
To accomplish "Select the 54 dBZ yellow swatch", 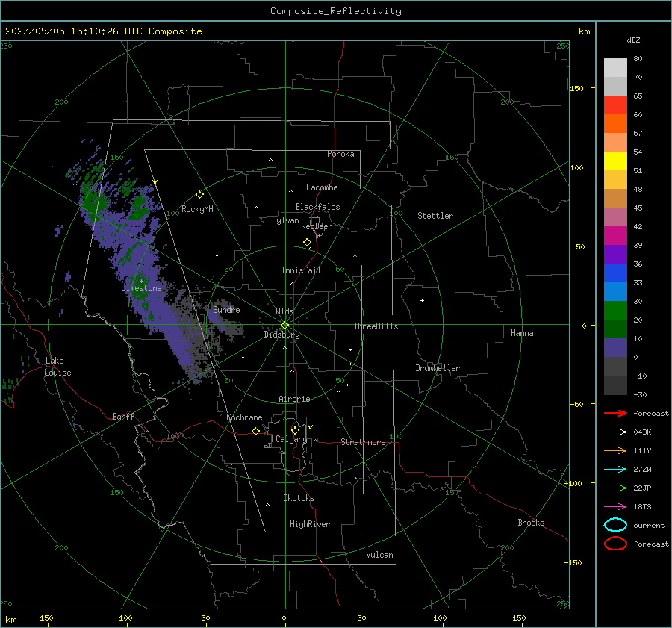I will tap(615, 161).
